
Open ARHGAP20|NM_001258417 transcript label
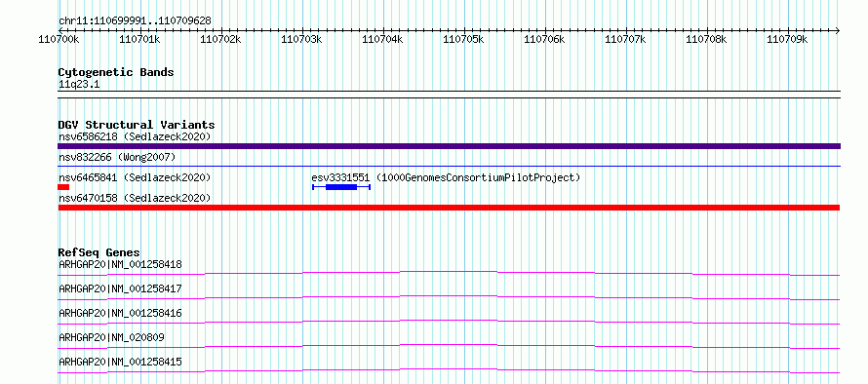(120, 288)
